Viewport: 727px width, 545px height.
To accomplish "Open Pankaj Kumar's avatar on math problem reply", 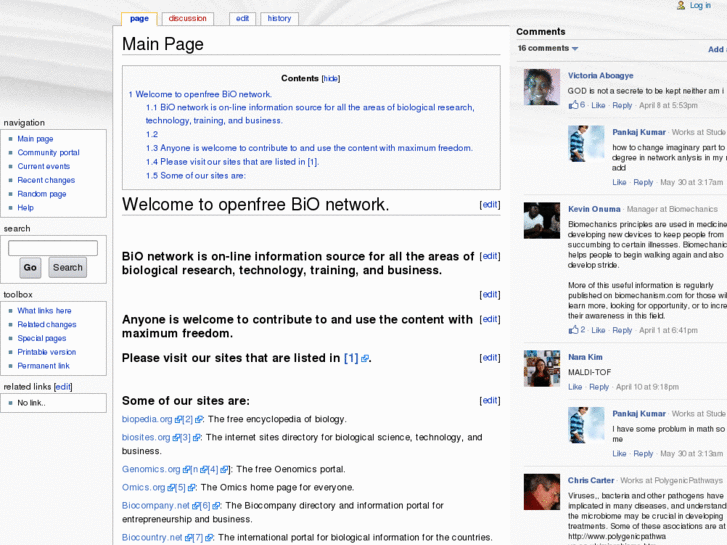I will (586, 425).
